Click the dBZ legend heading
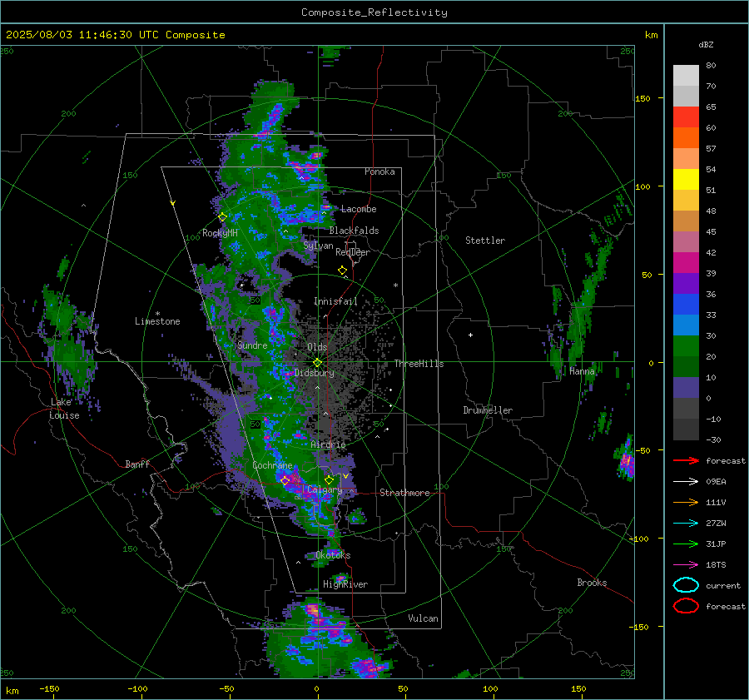The height and width of the screenshot is (700, 749). click(706, 44)
